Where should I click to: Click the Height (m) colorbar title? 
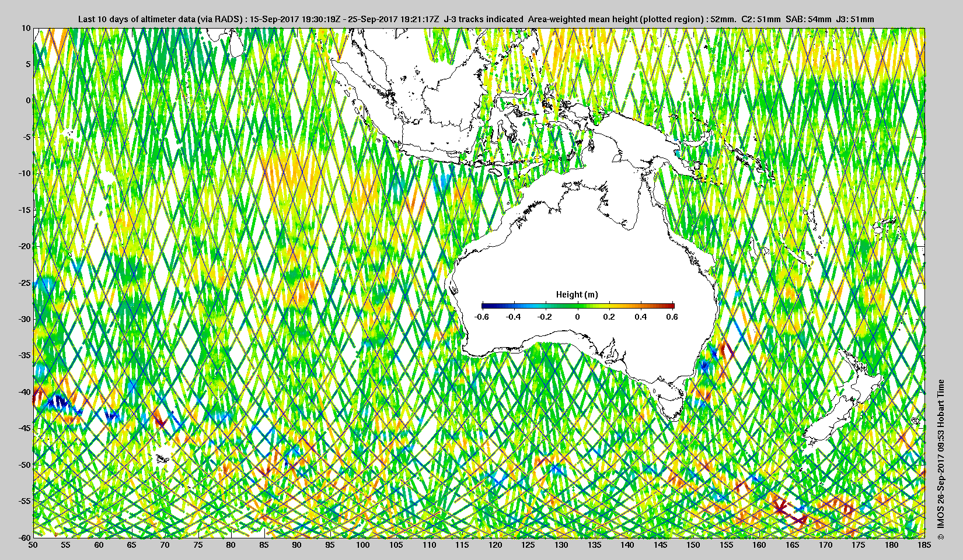(577, 295)
